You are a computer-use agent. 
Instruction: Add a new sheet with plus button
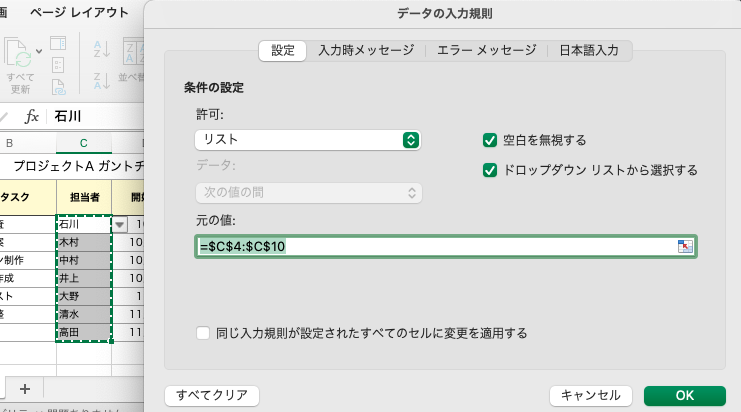click(25, 388)
